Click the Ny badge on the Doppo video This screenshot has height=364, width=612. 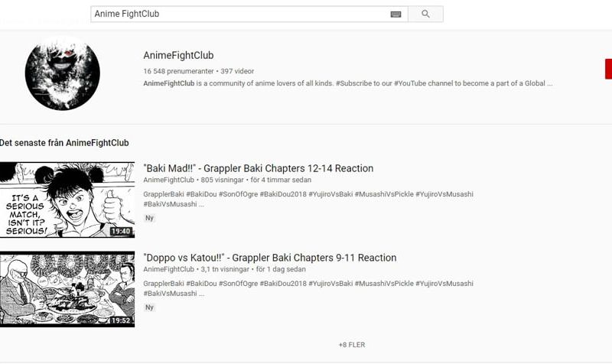coord(149,307)
